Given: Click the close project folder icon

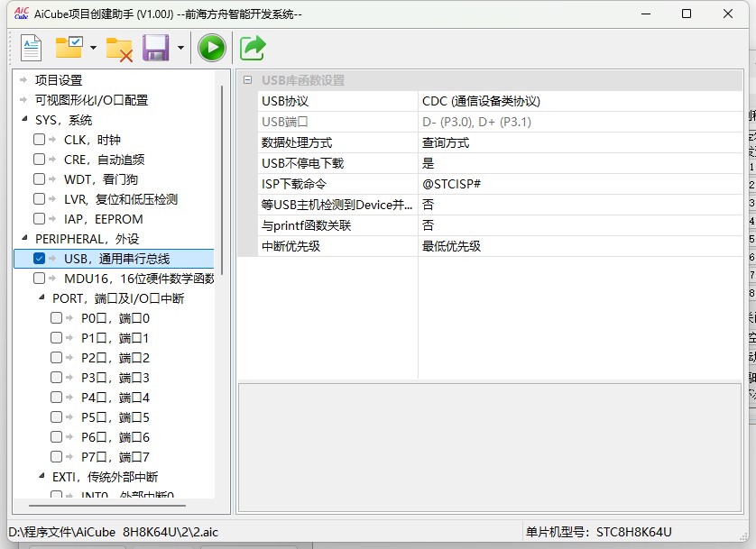Looking at the screenshot, I should pos(119,49).
